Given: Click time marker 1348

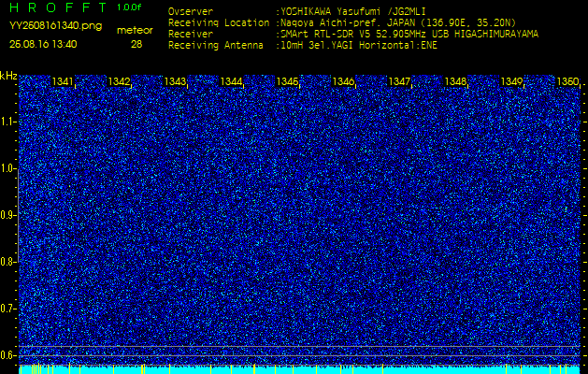Looking at the screenshot, I should (x=455, y=81).
